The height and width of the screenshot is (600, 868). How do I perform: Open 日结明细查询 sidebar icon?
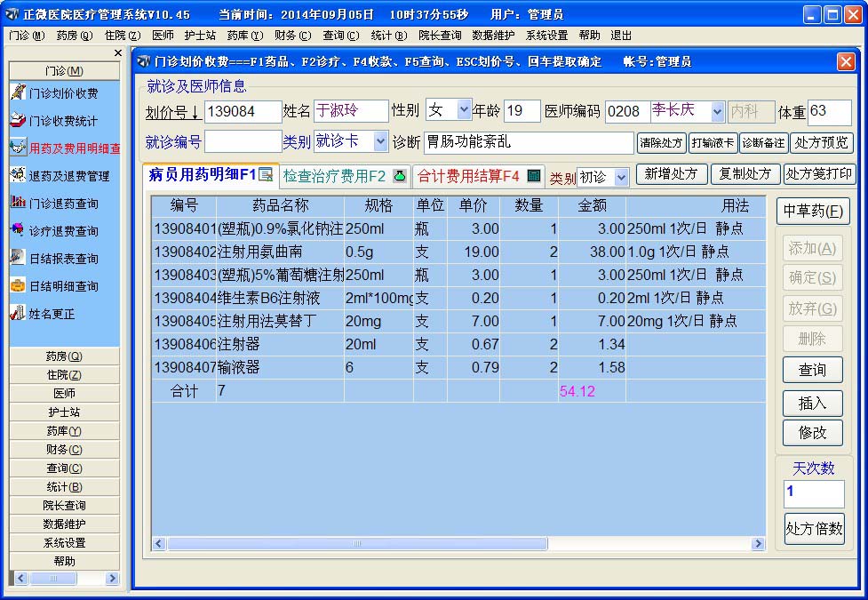(x=18, y=286)
